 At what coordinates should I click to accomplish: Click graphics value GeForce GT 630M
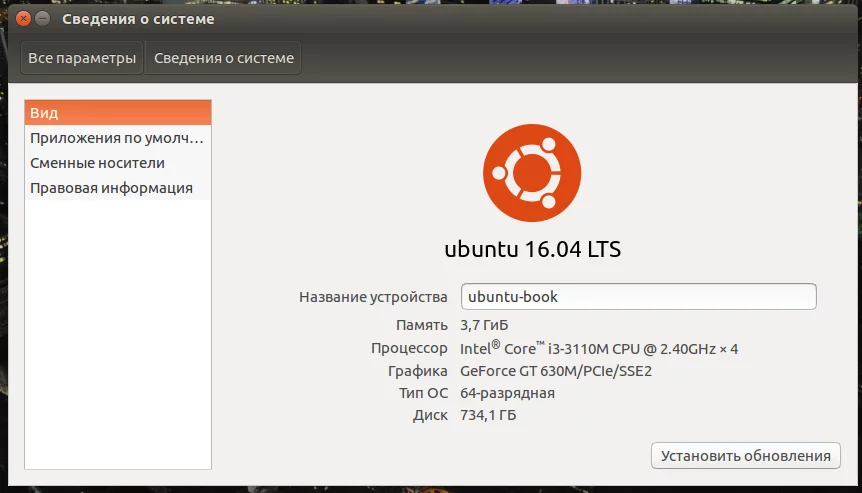[556, 371]
